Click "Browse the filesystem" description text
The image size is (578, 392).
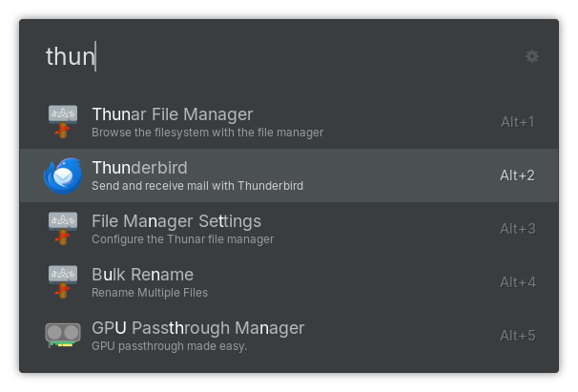(207, 133)
